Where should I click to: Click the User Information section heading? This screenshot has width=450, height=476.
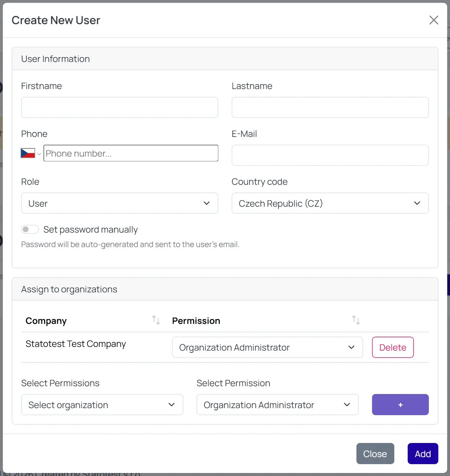click(55, 59)
